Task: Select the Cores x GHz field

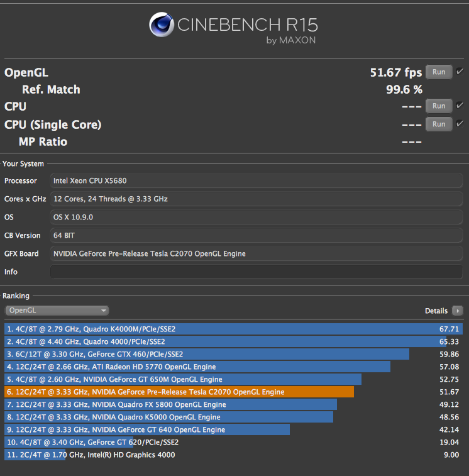Action: pyautogui.click(x=257, y=199)
